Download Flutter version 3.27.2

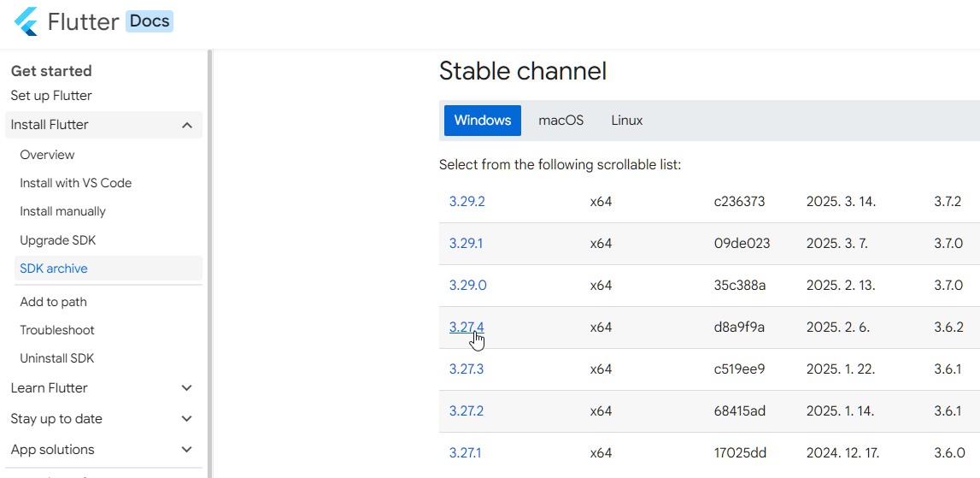coord(467,411)
